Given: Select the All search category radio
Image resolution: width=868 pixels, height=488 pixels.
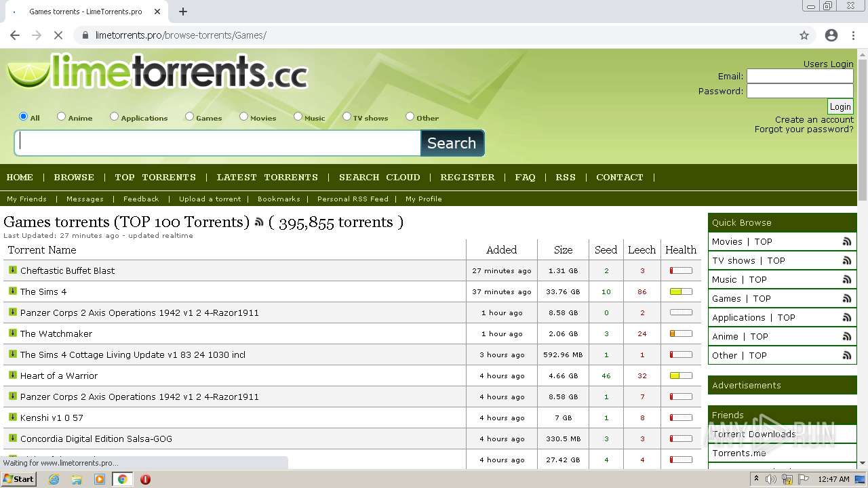Looking at the screenshot, I should pyautogui.click(x=24, y=117).
